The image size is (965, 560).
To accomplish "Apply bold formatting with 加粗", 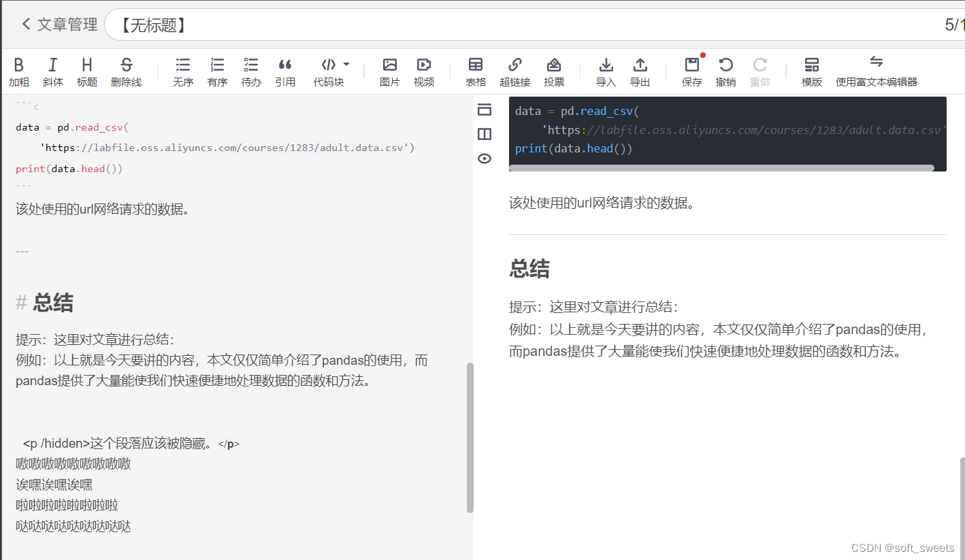I will [19, 72].
